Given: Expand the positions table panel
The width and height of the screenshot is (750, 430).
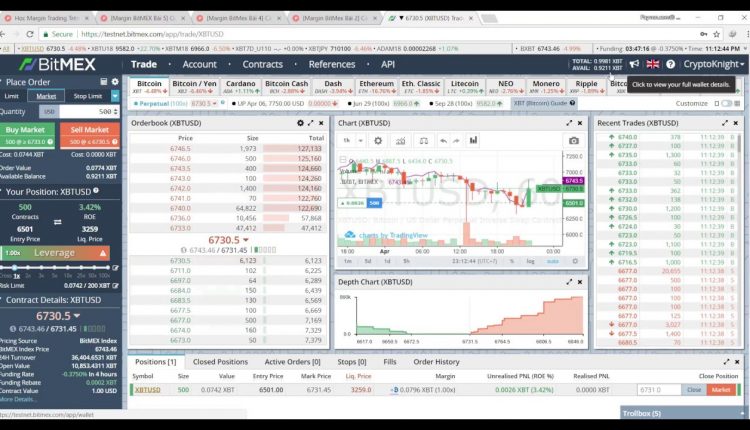Looking at the screenshot, I should [727, 362].
